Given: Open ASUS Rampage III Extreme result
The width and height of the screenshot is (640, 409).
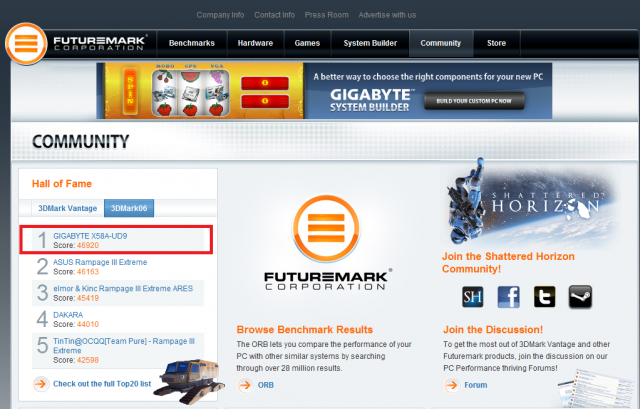Looking at the screenshot, I should [100, 262].
